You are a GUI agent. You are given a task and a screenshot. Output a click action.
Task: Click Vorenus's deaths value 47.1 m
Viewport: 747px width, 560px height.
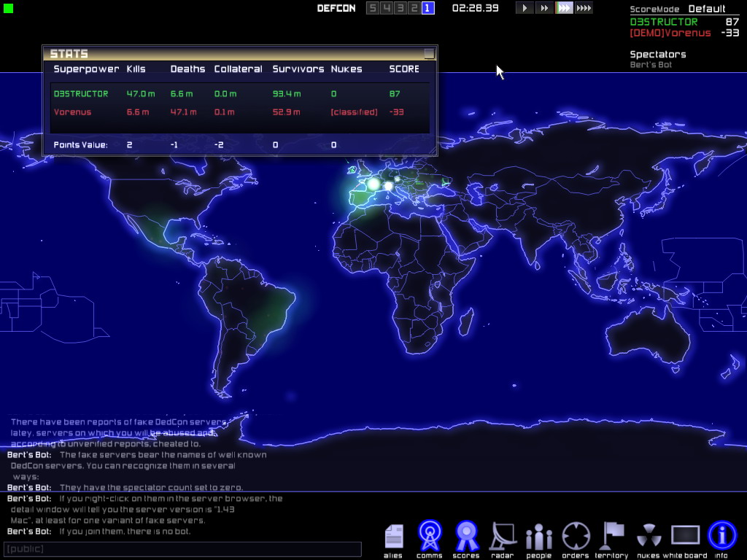click(183, 112)
